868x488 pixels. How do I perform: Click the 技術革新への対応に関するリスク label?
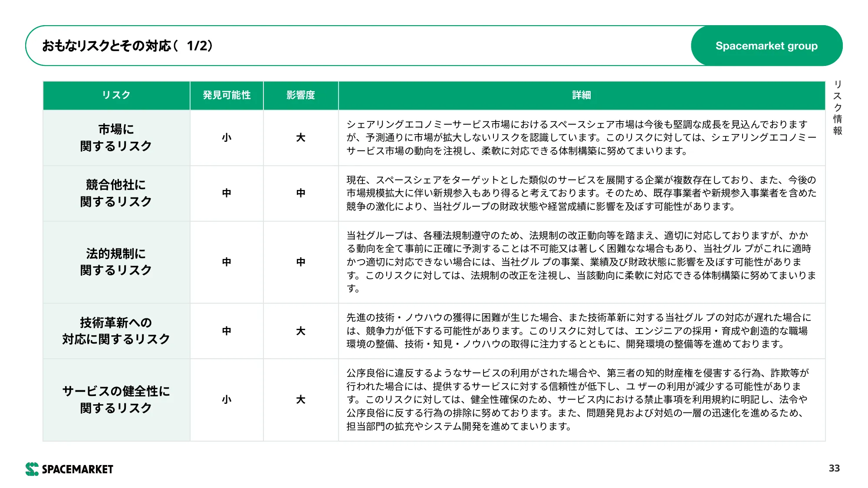click(116, 331)
